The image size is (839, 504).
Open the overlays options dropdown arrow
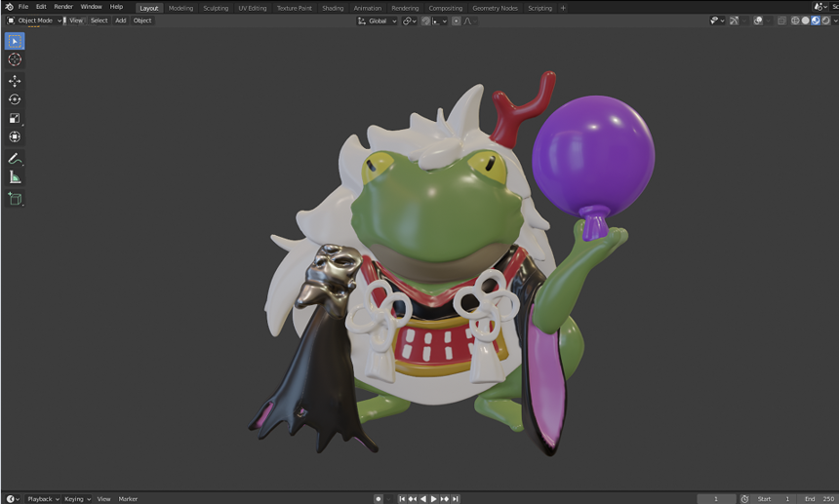pyautogui.click(x=769, y=20)
